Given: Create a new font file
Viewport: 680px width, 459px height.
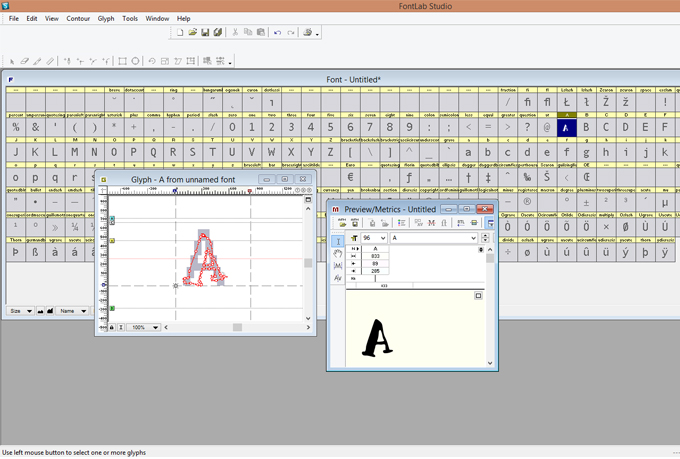Looking at the screenshot, I should [180, 33].
